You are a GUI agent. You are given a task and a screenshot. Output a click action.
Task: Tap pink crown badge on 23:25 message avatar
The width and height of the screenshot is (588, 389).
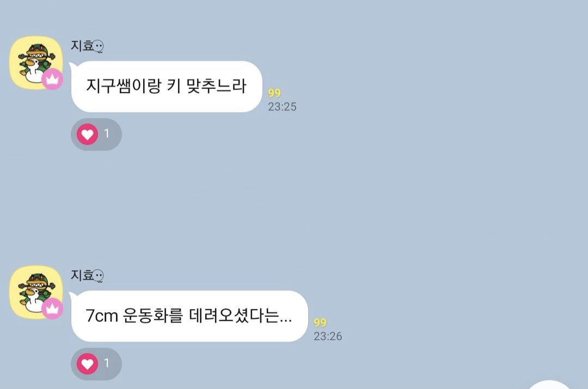coord(52,79)
